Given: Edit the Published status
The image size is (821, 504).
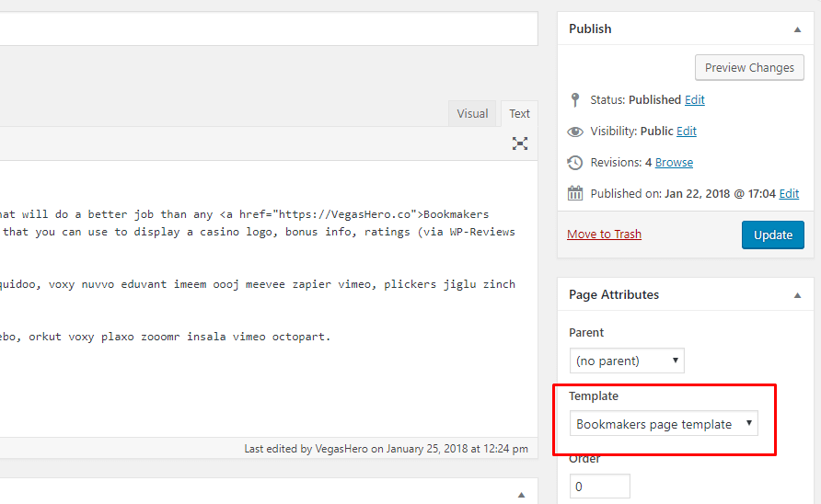Looking at the screenshot, I should pyautogui.click(x=695, y=99).
